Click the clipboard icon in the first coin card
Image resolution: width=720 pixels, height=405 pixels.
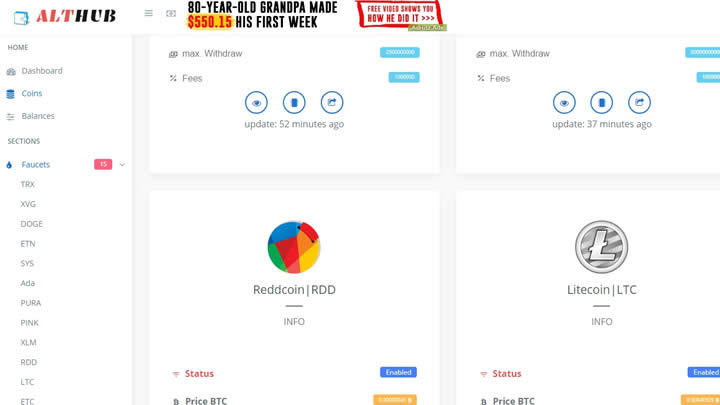click(x=294, y=102)
